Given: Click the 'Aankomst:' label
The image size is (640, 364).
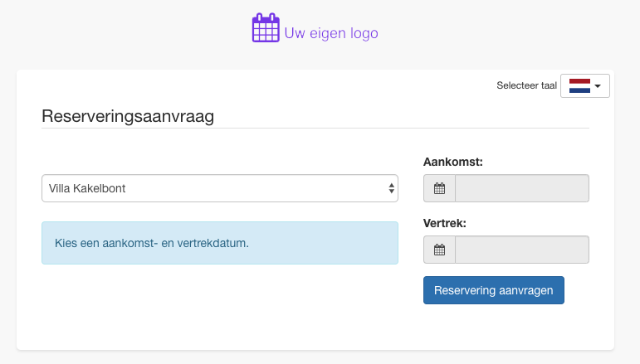Looking at the screenshot, I should point(453,162).
